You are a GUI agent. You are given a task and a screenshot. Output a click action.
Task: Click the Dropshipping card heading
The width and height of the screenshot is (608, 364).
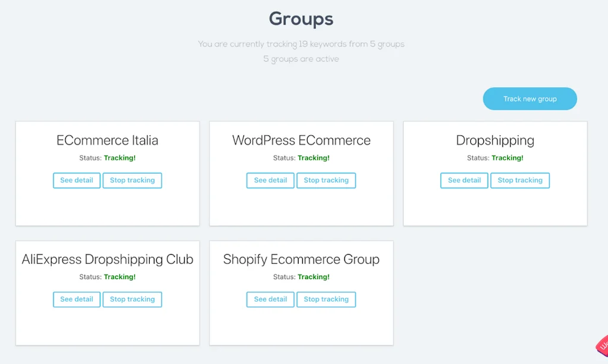(495, 141)
